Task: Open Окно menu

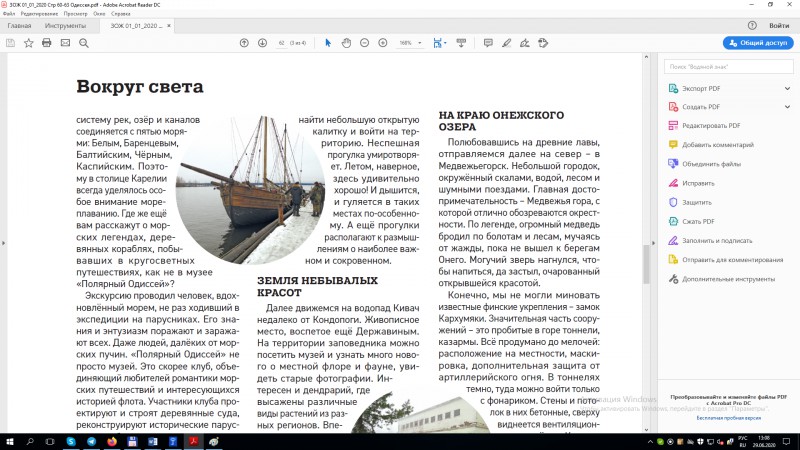Action: point(99,14)
